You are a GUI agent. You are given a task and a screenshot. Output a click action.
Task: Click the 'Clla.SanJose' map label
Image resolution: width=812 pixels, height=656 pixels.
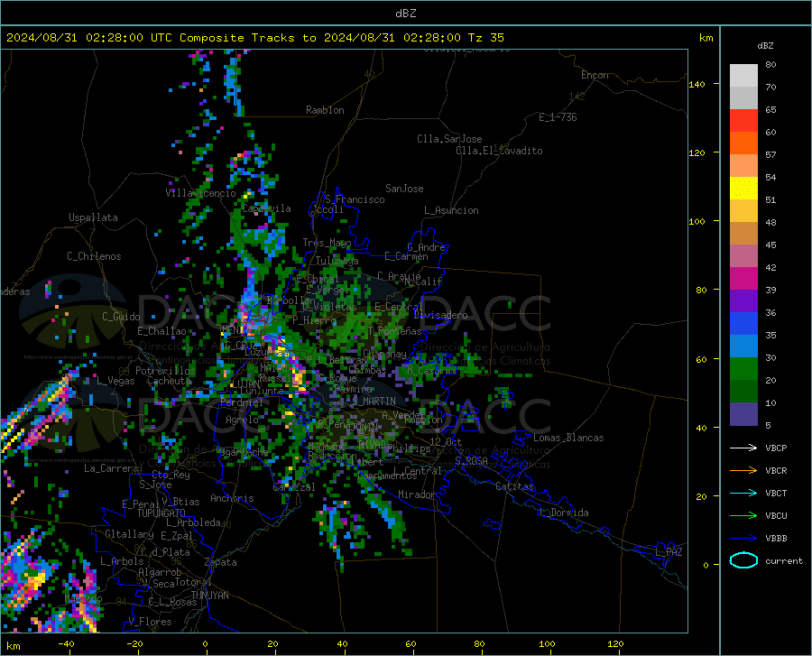[x=449, y=139]
